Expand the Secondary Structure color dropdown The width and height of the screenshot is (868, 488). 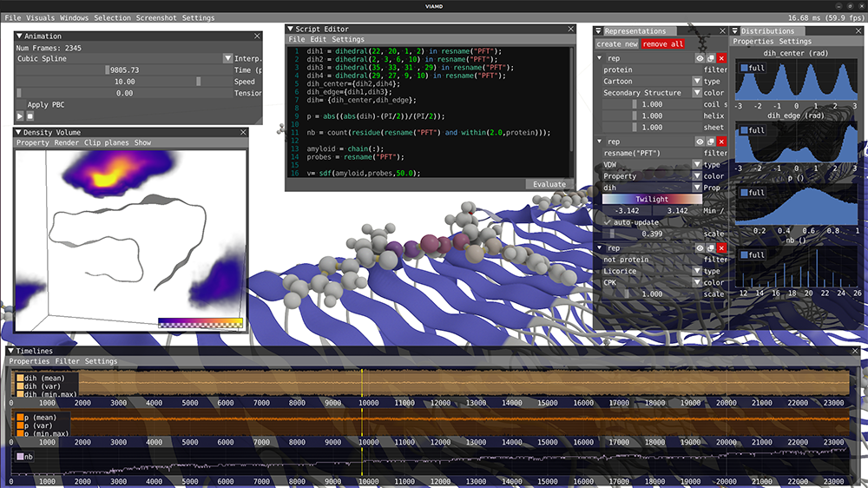696,93
